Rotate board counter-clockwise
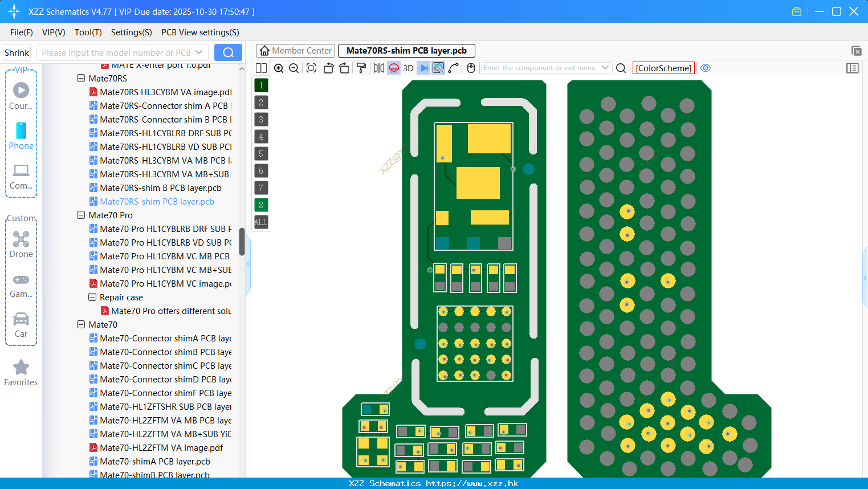The image size is (868, 489). [328, 68]
